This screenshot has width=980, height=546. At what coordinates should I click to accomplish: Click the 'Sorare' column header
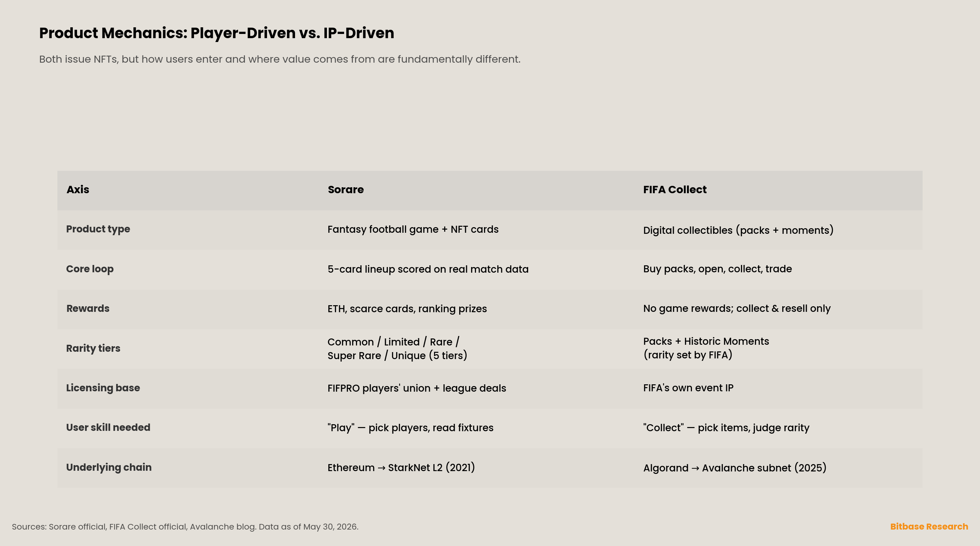(x=345, y=189)
